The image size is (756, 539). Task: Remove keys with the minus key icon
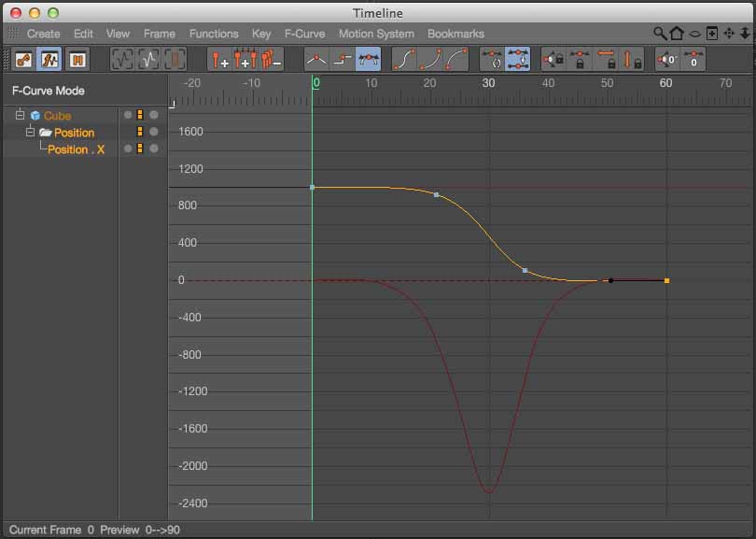click(272, 60)
